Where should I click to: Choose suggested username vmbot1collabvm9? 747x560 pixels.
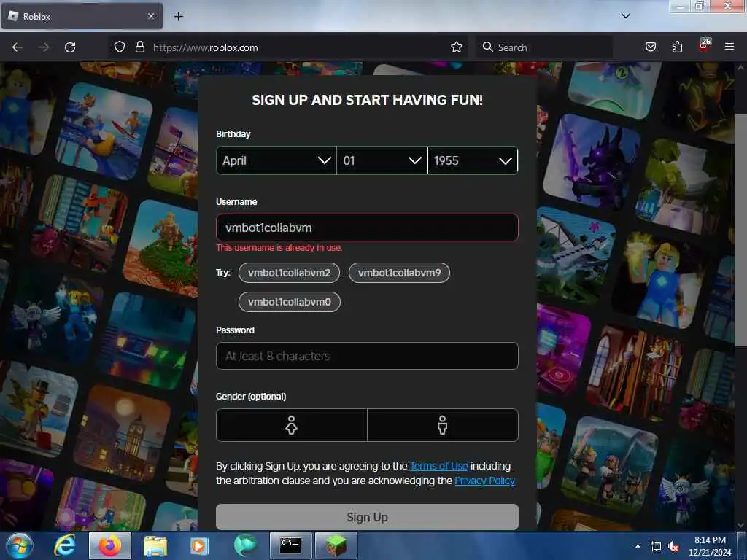click(x=399, y=273)
